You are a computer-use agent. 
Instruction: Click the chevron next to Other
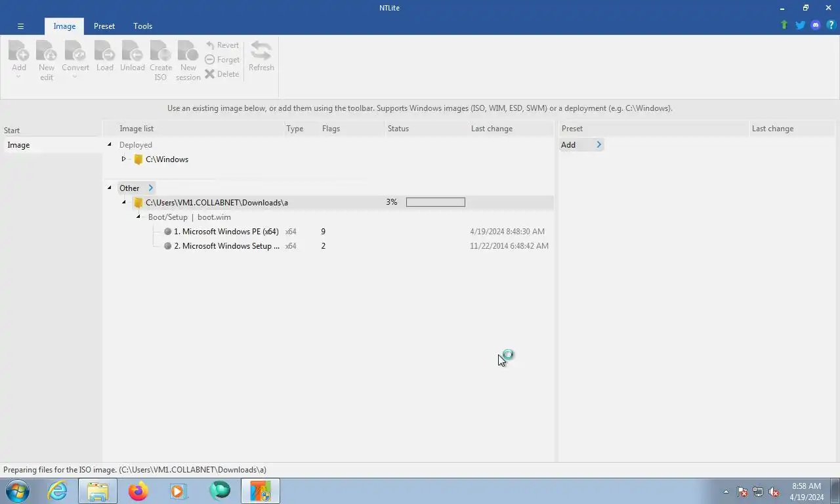point(150,188)
